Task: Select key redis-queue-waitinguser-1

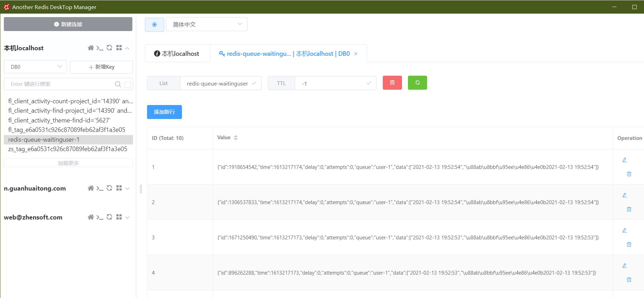Action: click(68, 140)
